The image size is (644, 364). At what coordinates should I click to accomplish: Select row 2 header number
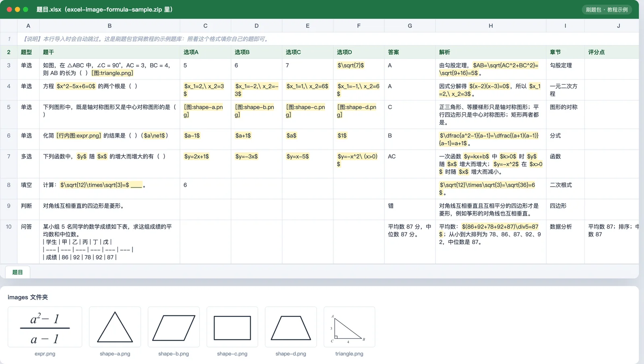pos(9,52)
